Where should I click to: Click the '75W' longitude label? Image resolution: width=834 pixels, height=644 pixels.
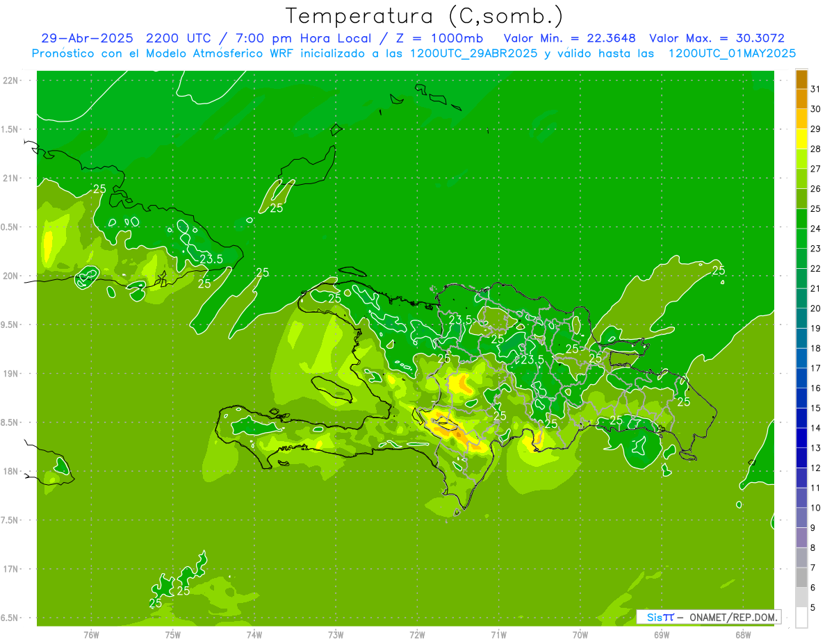pyautogui.click(x=172, y=635)
